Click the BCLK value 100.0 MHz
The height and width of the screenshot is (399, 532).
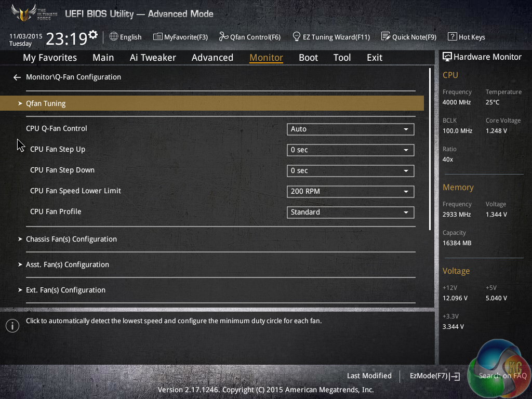[457, 130]
